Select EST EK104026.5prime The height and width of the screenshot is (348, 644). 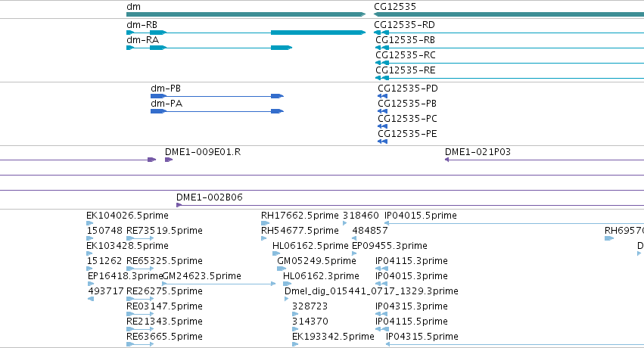(x=127, y=216)
